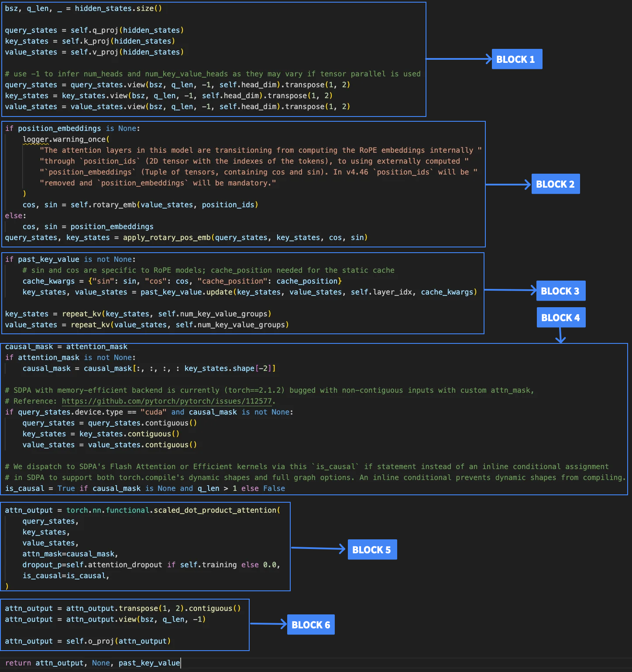
Task: Select the '# SDPA with memory-efficient backend' comment
Action: [269, 390]
